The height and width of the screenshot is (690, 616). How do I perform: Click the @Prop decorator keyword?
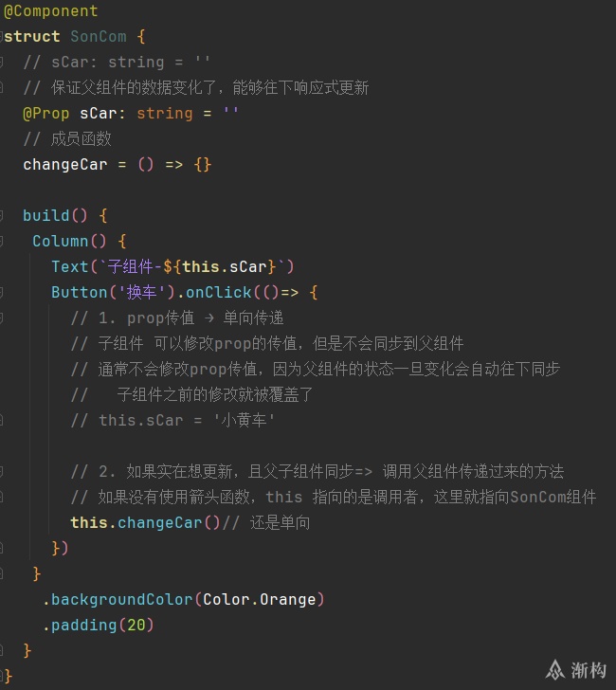click(46, 114)
